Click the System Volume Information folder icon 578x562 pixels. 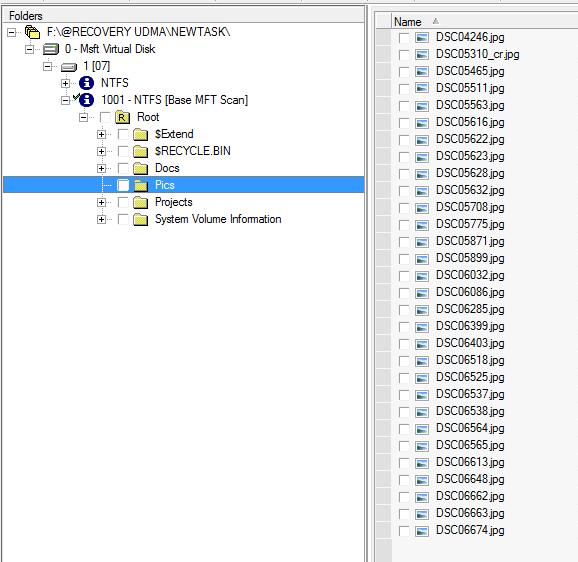point(140,219)
